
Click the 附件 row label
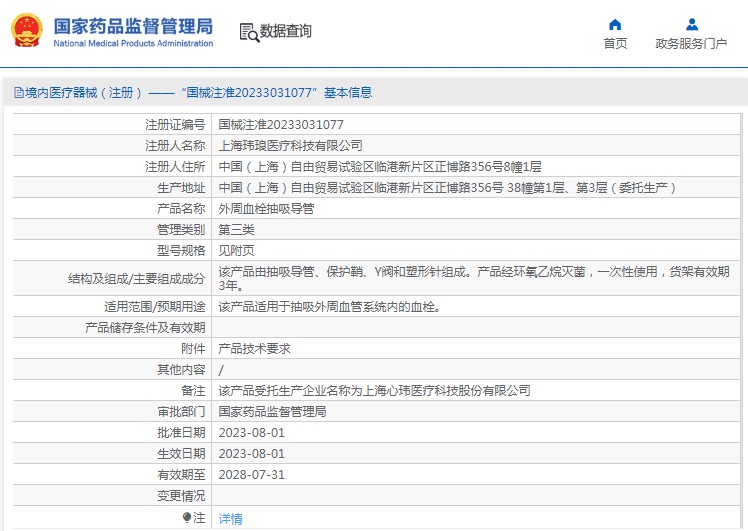click(193, 349)
